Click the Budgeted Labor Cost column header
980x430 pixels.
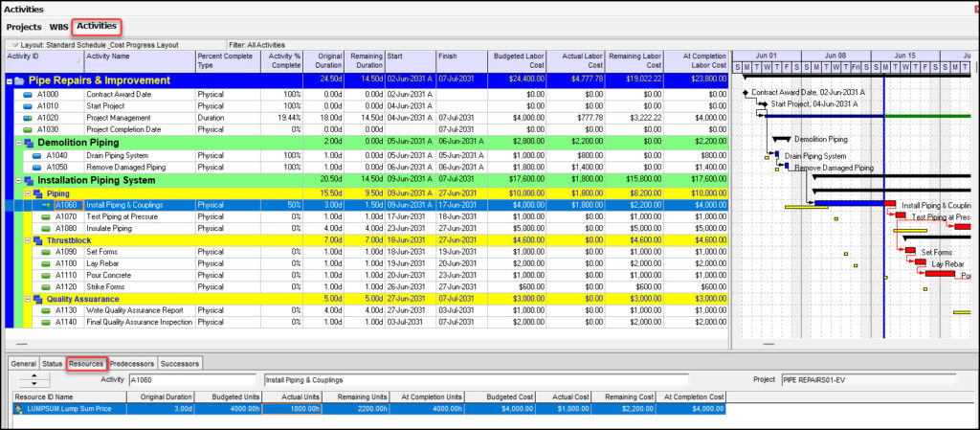pyautogui.click(x=517, y=60)
